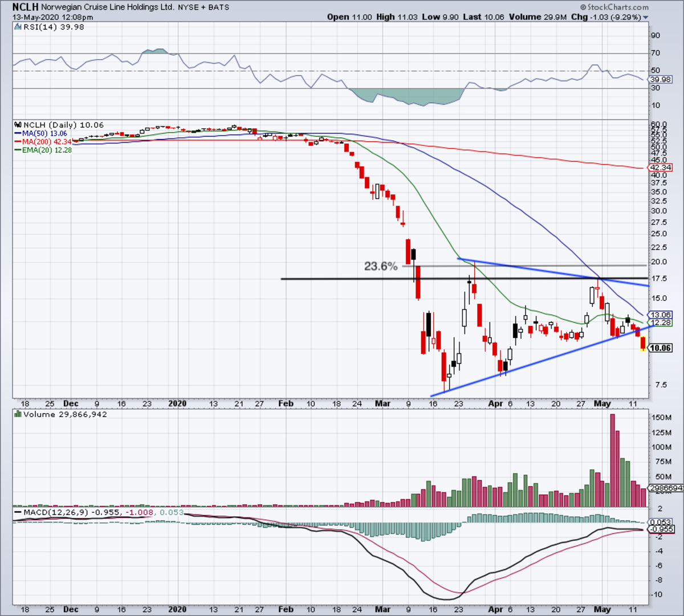This screenshot has height=616, width=684.
Task: Select the green EMA(20) legend color marker
Action: [18, 150]
